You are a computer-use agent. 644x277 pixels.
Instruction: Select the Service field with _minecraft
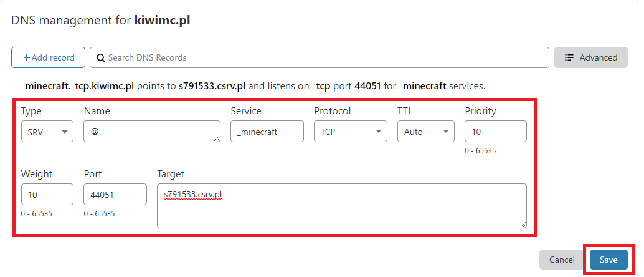coord(267,132)
